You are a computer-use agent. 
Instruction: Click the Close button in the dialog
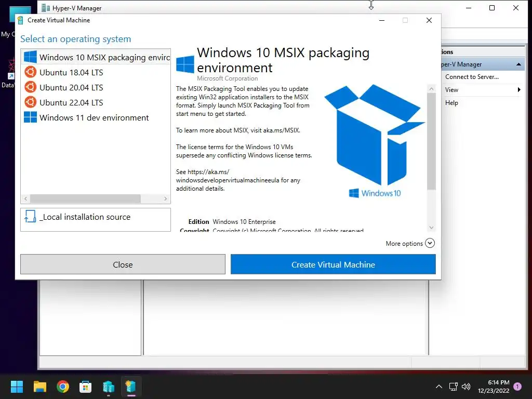click(123, 264)
